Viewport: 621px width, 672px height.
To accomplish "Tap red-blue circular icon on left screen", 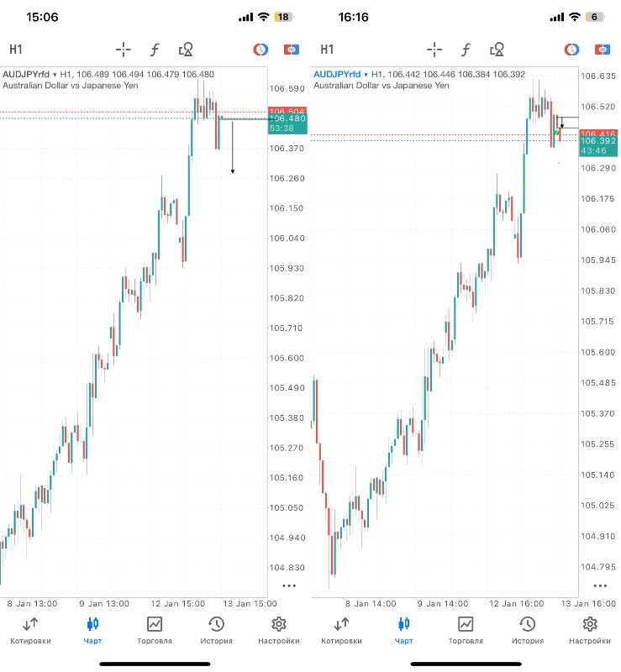I will pos(261,50).
